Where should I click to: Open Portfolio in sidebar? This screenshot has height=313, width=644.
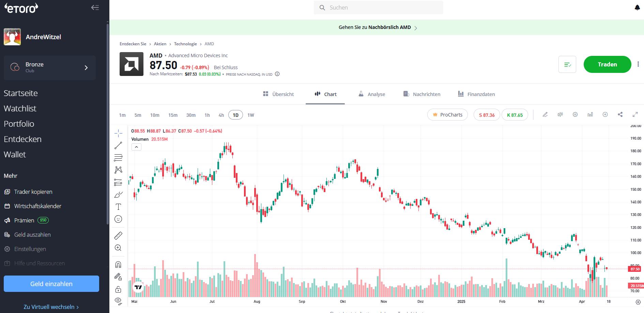tap(19, 124)
